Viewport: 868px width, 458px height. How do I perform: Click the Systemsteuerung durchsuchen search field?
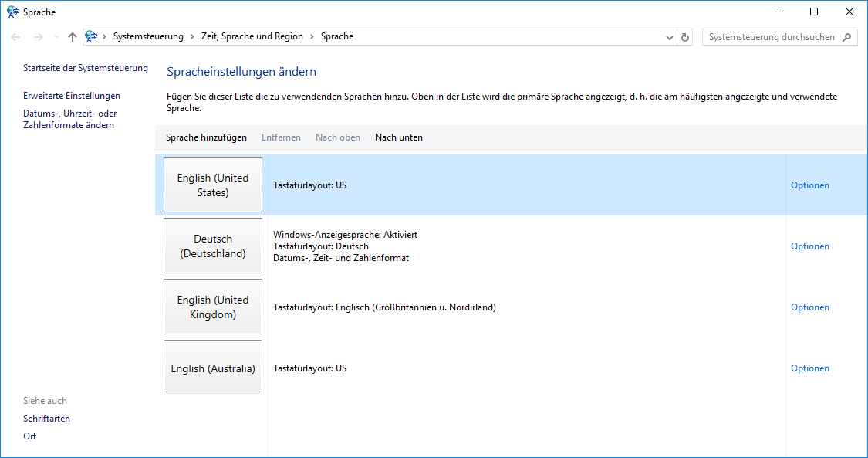click(772, 37)
